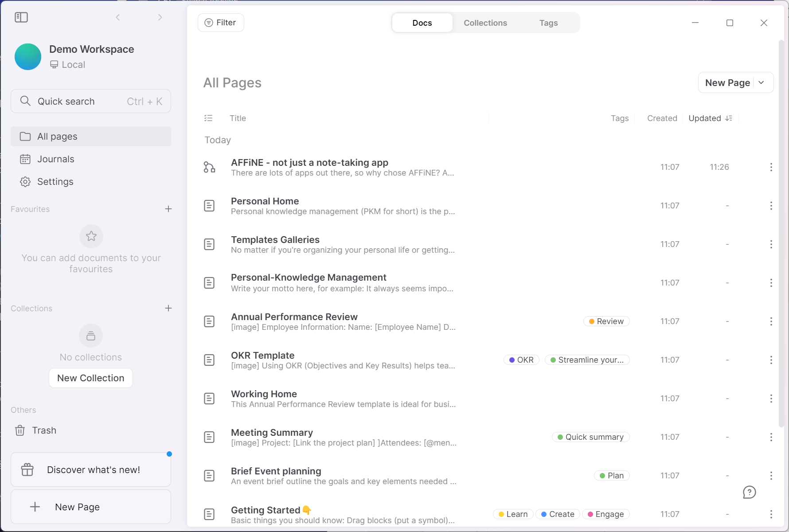Expand the New Page dropdown arrow
The height and width of the screenshot is (532, 789).
(762, 83)
